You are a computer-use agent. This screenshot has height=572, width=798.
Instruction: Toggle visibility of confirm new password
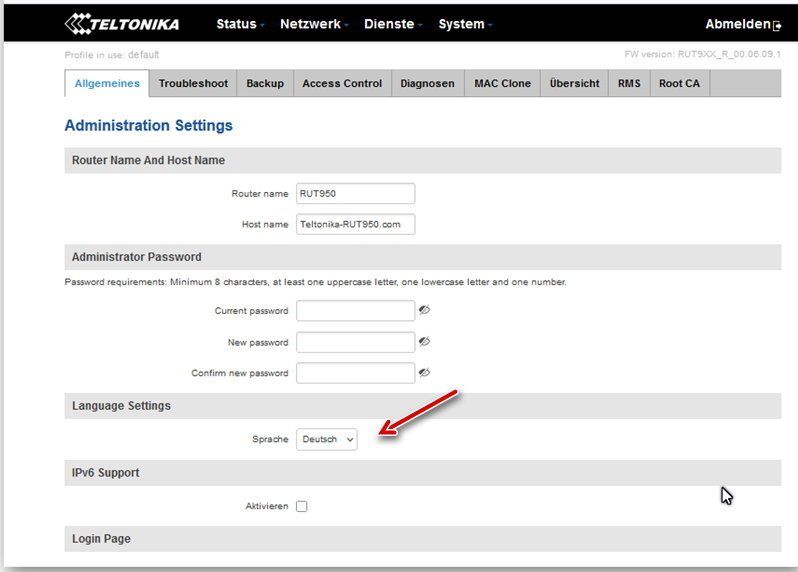(x=424, y=373)
